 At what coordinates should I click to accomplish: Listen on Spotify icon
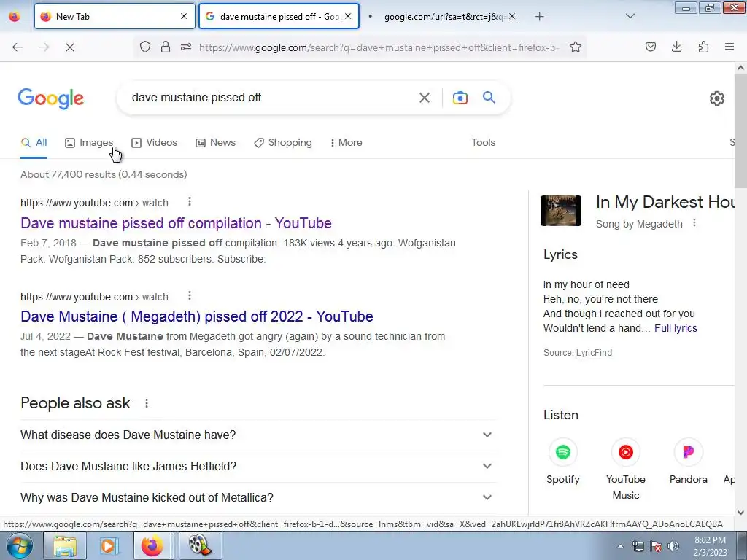tap(563, 452)
